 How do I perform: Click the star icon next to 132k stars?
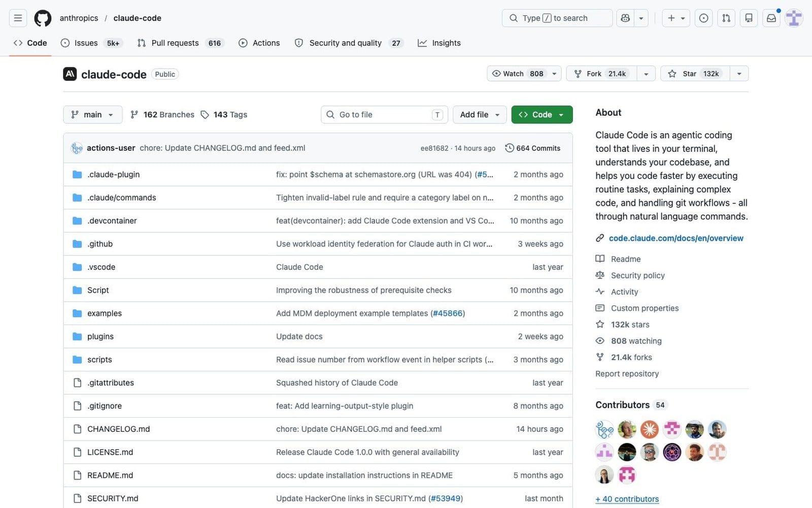coord(600,324)
